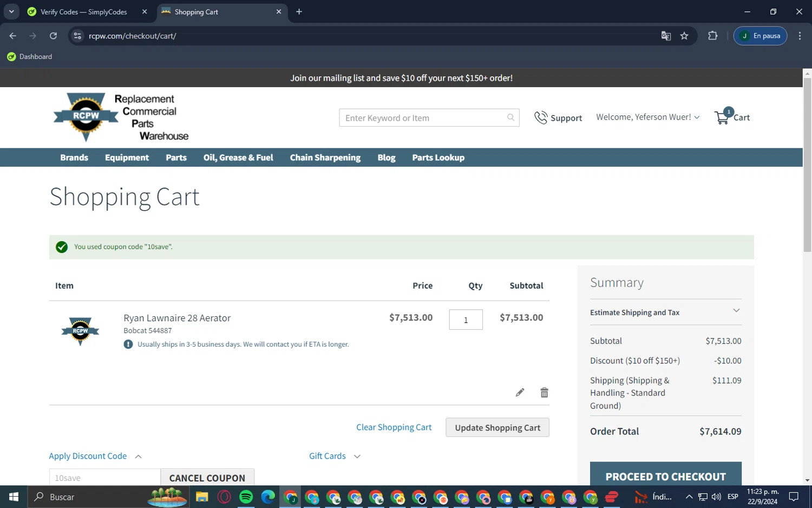Viewport: 812px width, 508px height.
Task: Open Opera browser from the taskbar
Action: tap(224, 497)
